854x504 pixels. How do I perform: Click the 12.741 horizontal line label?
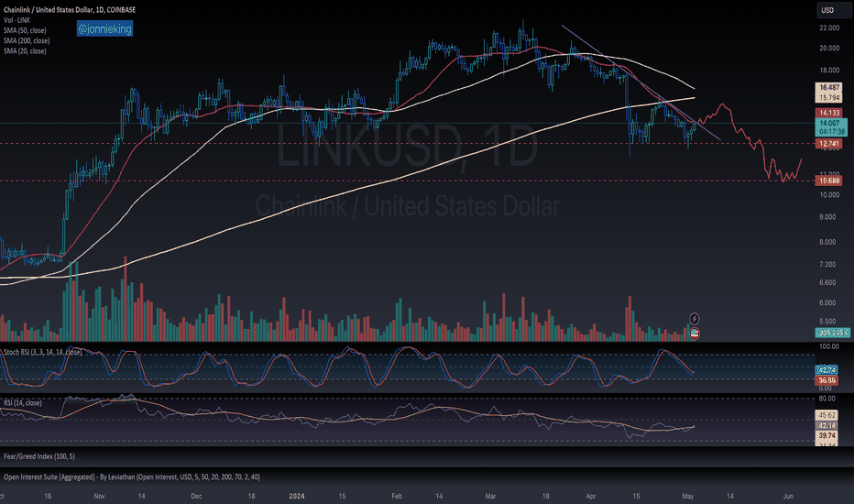[829, 144]
